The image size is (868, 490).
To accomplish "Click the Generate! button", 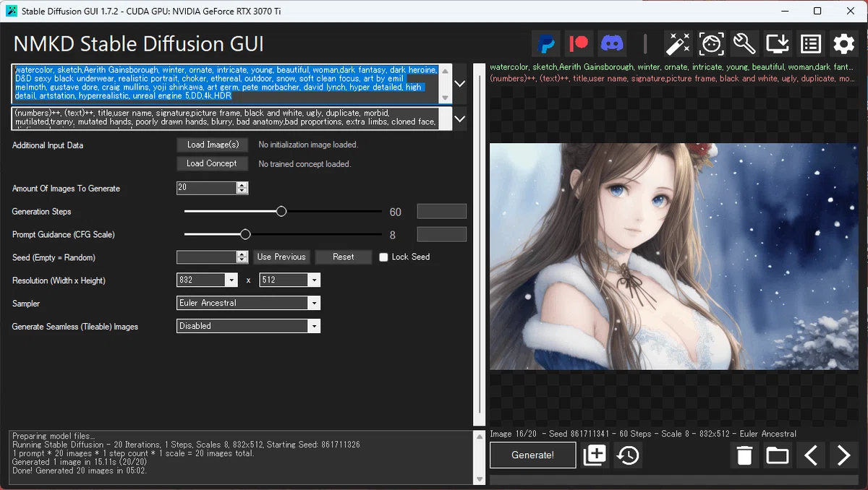I will pyautogui.click(x=533, y=455).
